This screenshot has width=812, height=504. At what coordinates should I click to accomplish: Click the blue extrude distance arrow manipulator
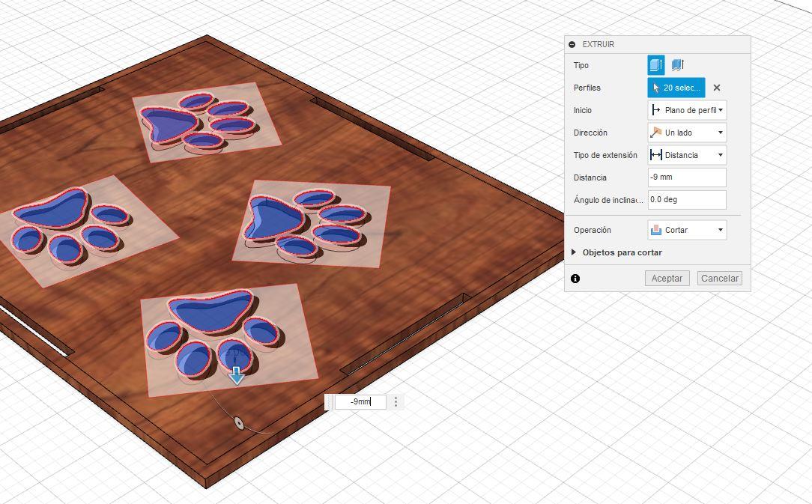click(x=237, y=375)
